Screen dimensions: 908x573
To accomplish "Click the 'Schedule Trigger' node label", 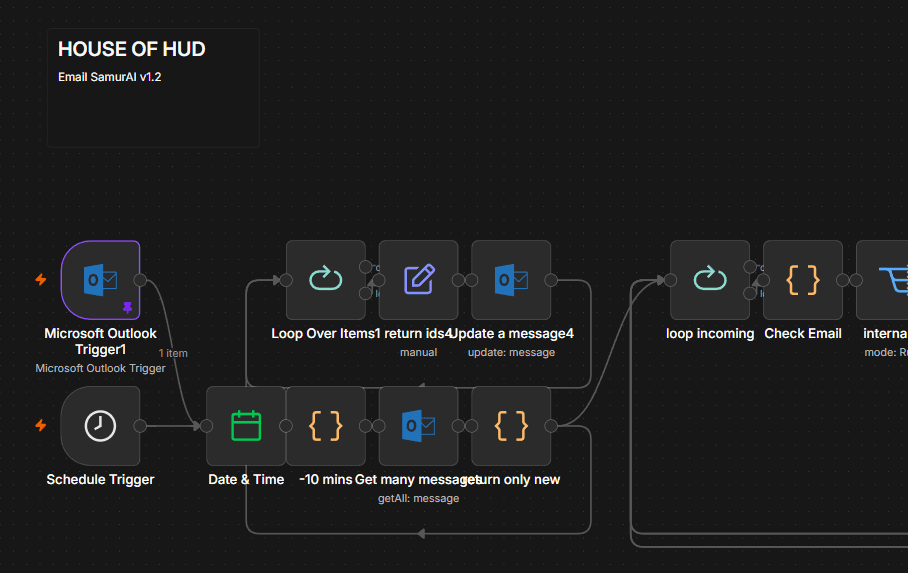I will [x=100, y=480].
